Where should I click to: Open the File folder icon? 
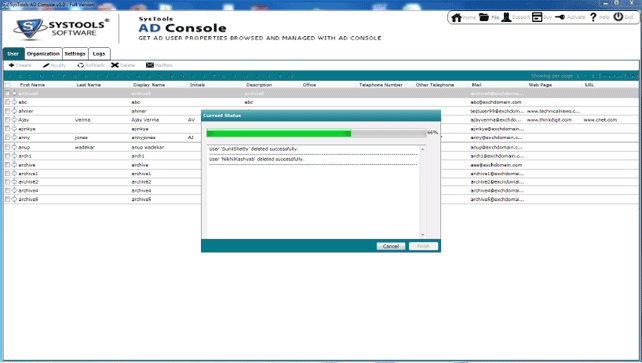click(484, 17)
